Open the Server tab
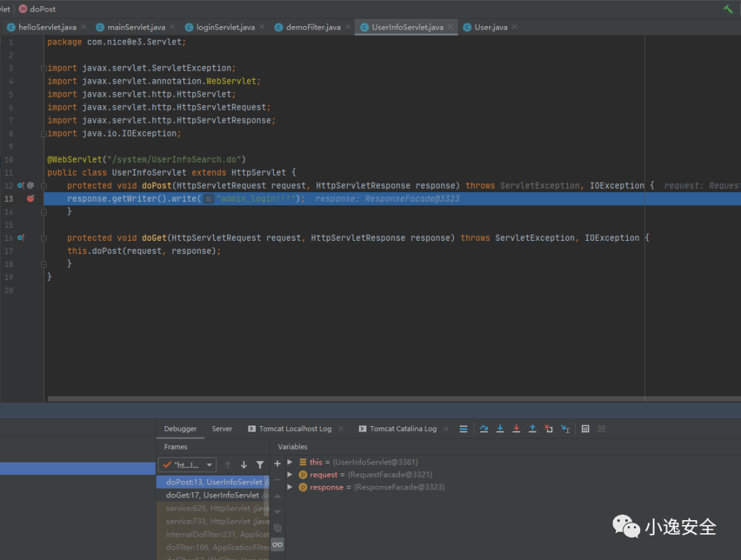 point(222,429)
